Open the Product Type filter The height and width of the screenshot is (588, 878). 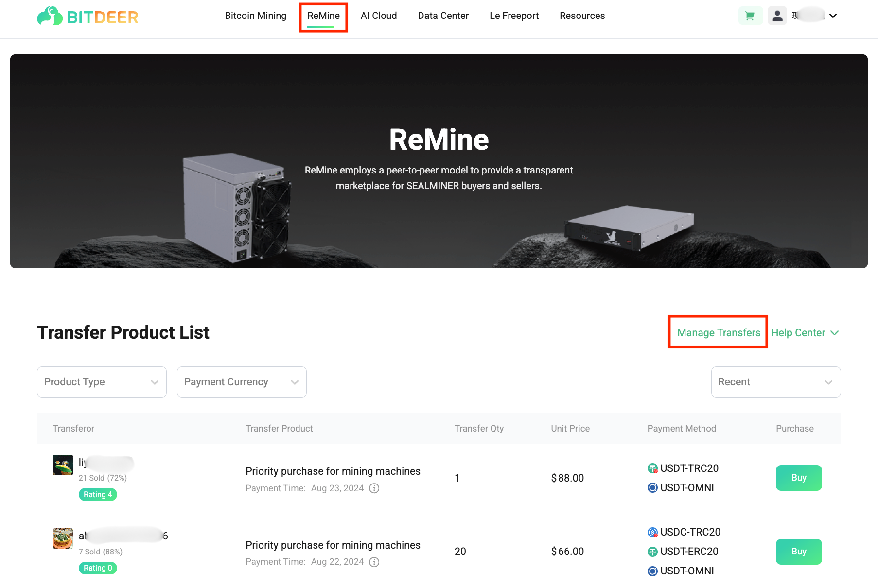point(102,382)
